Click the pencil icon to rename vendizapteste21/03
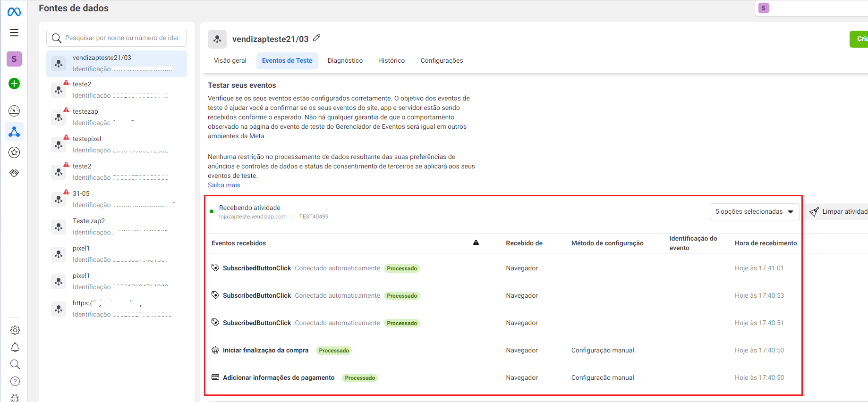Screen dimensions: 868x402 pyautogui.click(x=317, y=38)
